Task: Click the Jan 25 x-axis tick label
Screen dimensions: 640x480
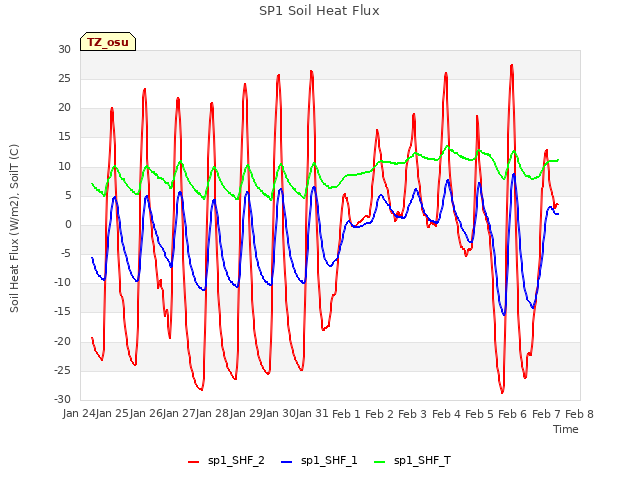Action: click(x=112, y=414)
